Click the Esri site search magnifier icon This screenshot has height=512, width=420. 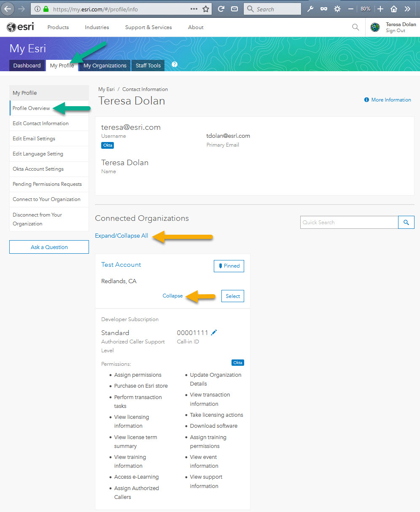pyautogui.click(x=355, y=27)
